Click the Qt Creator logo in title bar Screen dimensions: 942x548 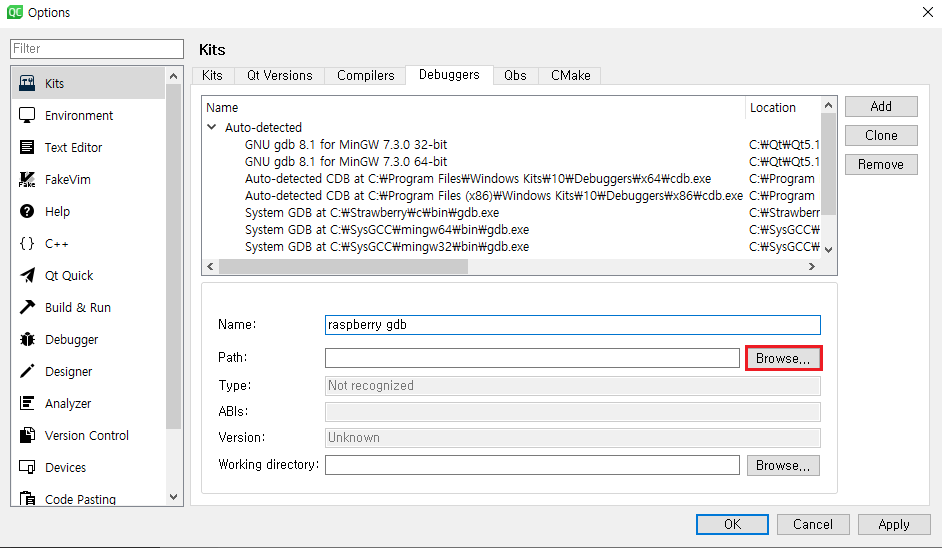(x=14, y=12)
